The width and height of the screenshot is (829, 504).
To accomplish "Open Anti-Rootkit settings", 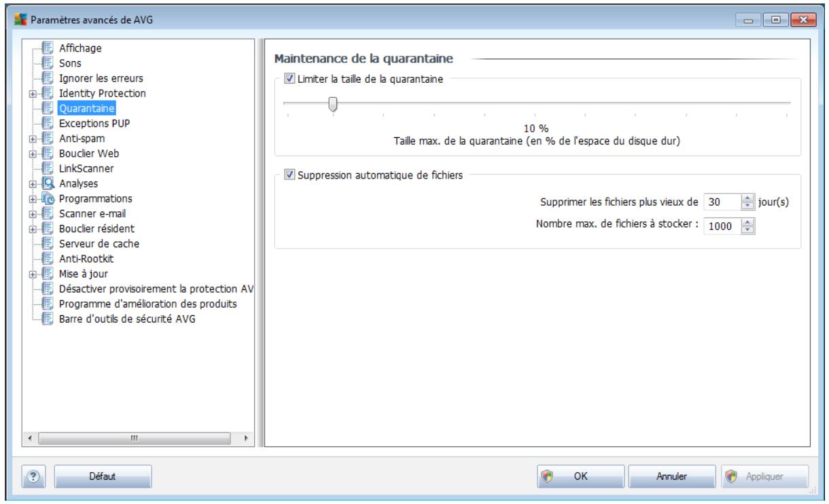I will tap(86, 259).
